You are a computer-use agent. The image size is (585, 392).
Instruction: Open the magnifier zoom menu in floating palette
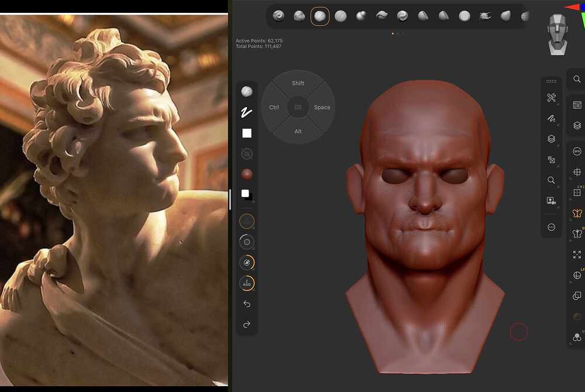click(x=551, y=180)
